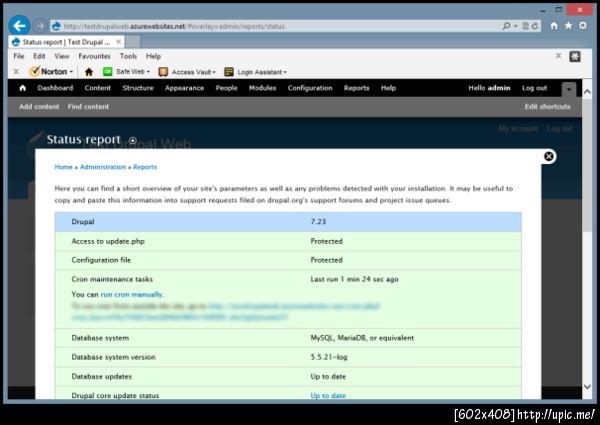Click the MySQL, MariaDB, or equivalent value
Viewport: 600px width, 425px height.
click(x=362, y=338)
